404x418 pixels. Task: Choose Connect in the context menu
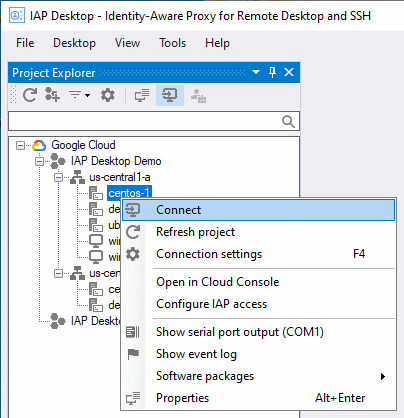click(259, 210)
